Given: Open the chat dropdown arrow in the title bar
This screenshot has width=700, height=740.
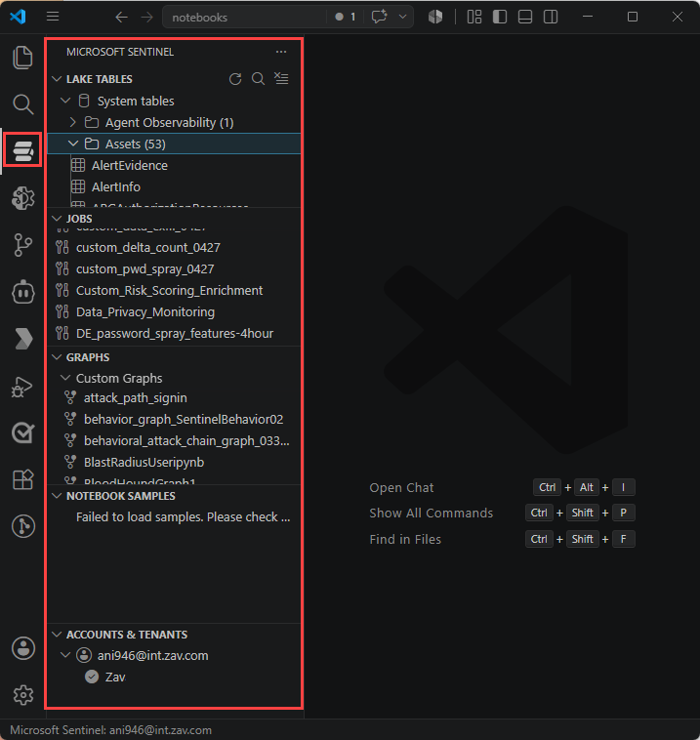Looking at the screenshot, I should point(402,17).
